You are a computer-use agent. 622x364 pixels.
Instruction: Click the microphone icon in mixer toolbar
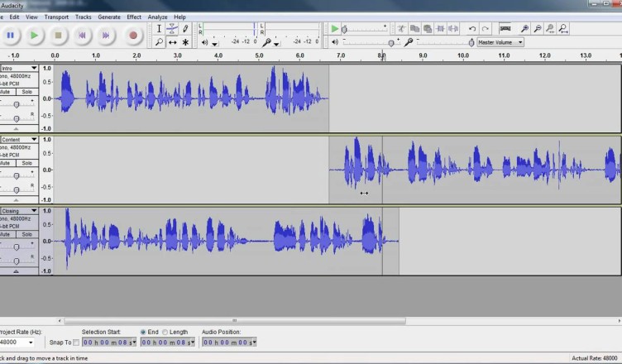tap(409, 41)
